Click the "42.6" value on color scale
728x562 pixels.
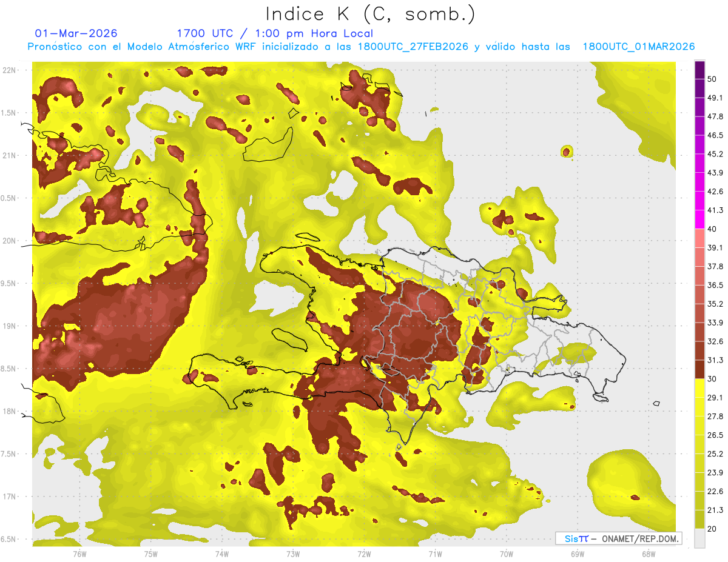tap(715, 192)
